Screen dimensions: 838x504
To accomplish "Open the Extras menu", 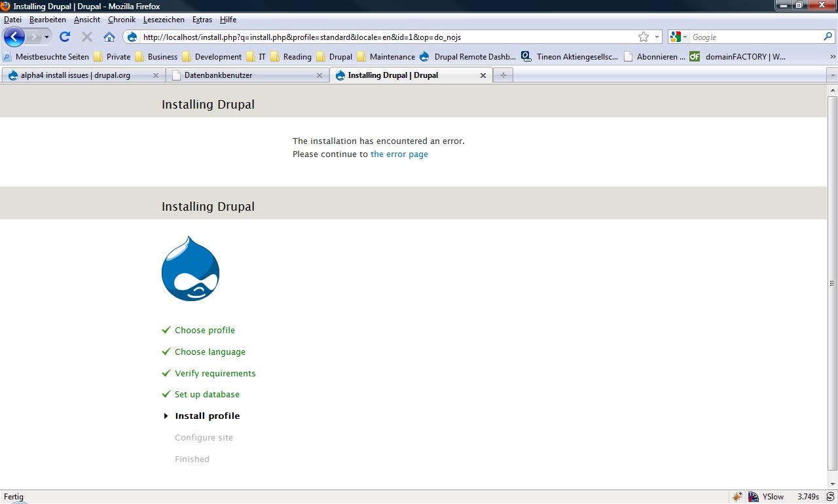I will coord(202,20).
